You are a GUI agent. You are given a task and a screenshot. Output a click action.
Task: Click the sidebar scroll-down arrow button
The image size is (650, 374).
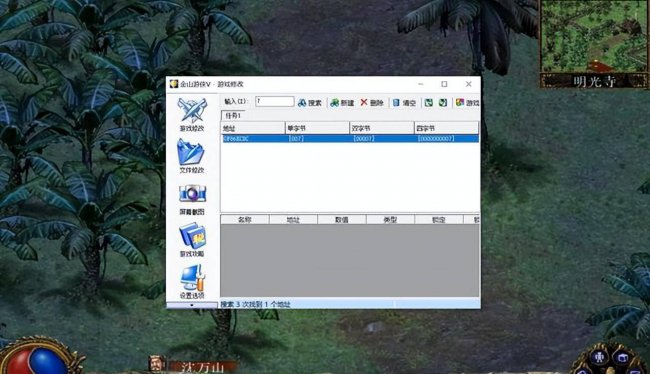coord(192,305)
